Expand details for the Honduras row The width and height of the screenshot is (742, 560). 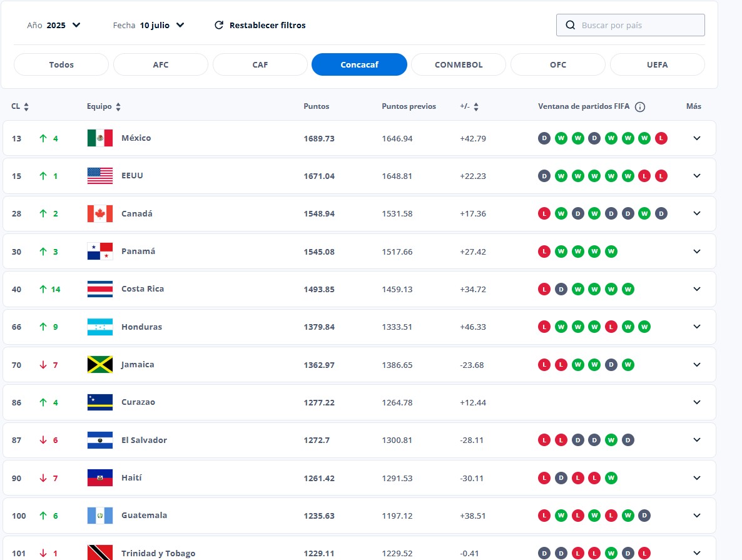point(697,327)
